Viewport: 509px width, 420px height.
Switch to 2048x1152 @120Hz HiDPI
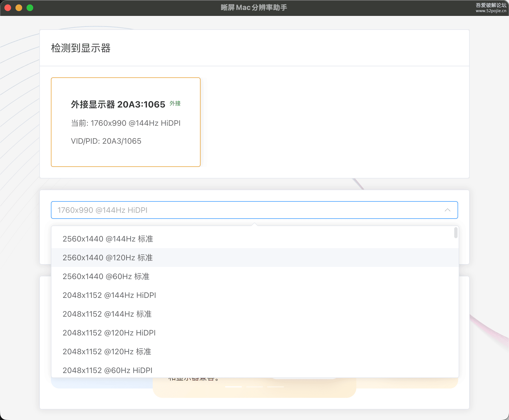pyautogui.click(x=109, y=333)
